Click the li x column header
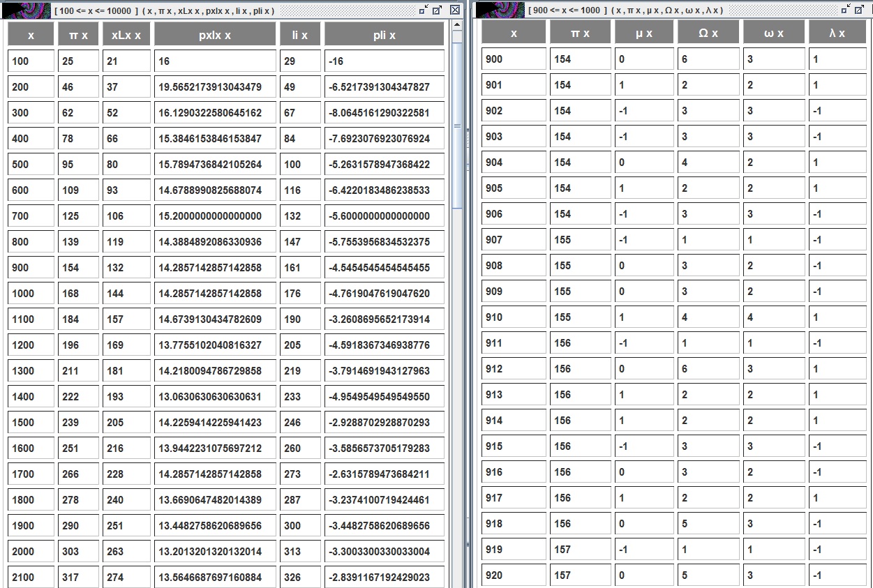The image size is (873, 588). (x=300, y=35)
